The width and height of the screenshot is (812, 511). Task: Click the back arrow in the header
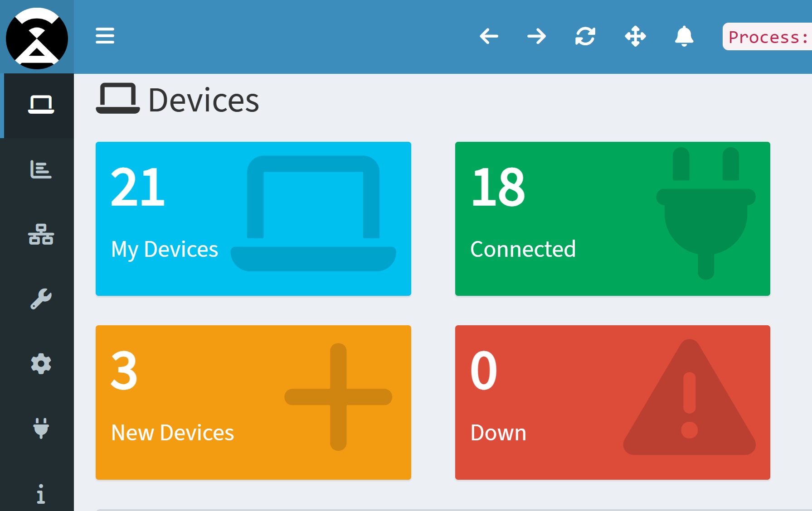point(489,36)
